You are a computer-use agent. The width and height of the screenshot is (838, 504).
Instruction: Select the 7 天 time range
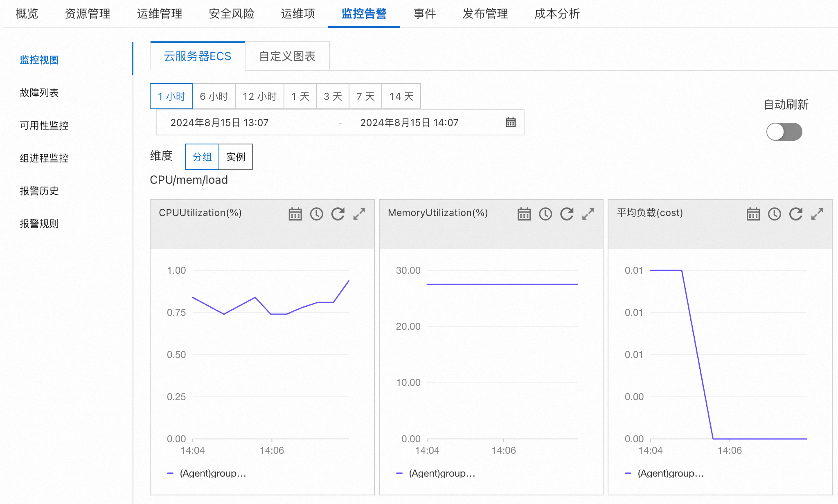[x=365, y=96]
